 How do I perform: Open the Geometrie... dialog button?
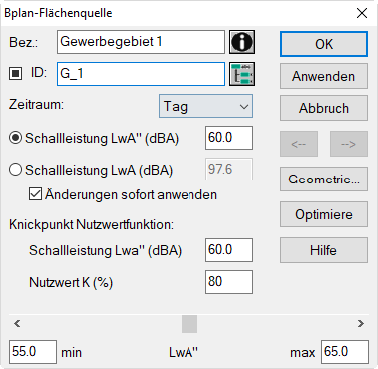pos(324,179)
